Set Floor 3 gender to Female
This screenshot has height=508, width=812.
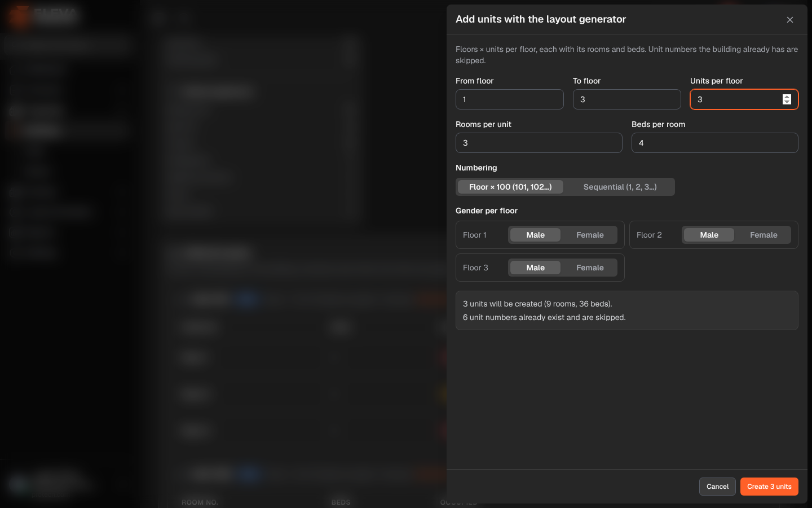[590, 268]
